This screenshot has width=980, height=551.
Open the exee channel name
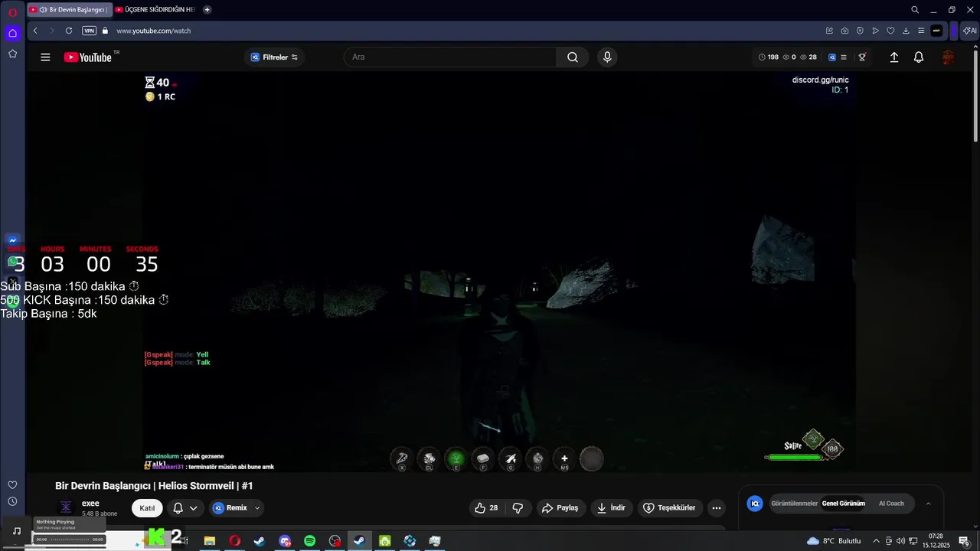pyautogui.click(x=90, y=504)
